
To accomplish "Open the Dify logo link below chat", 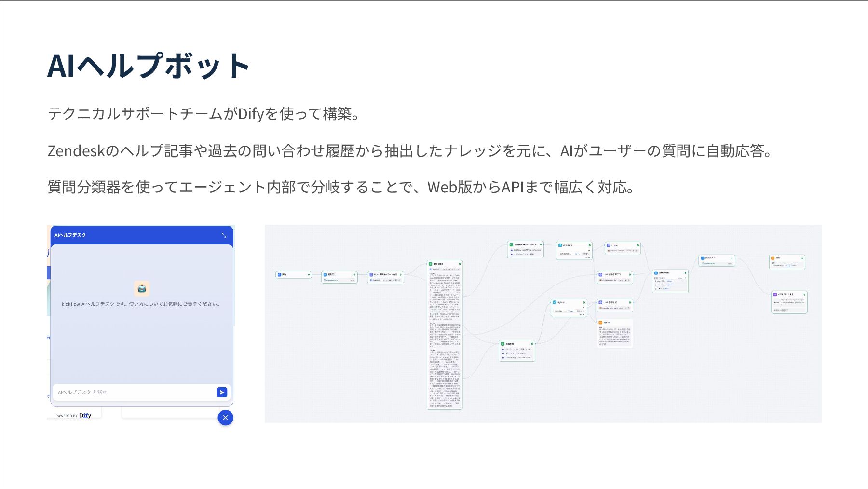I will pos(85,415).
